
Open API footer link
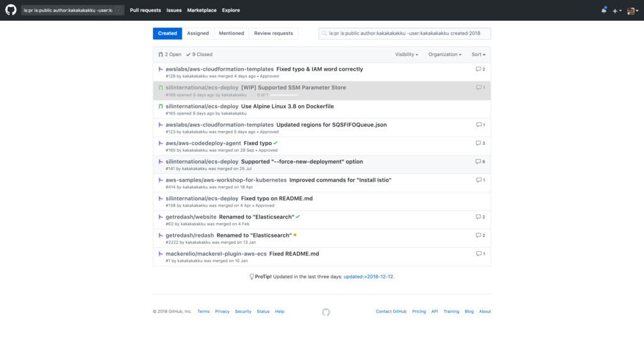click(435, 311)
